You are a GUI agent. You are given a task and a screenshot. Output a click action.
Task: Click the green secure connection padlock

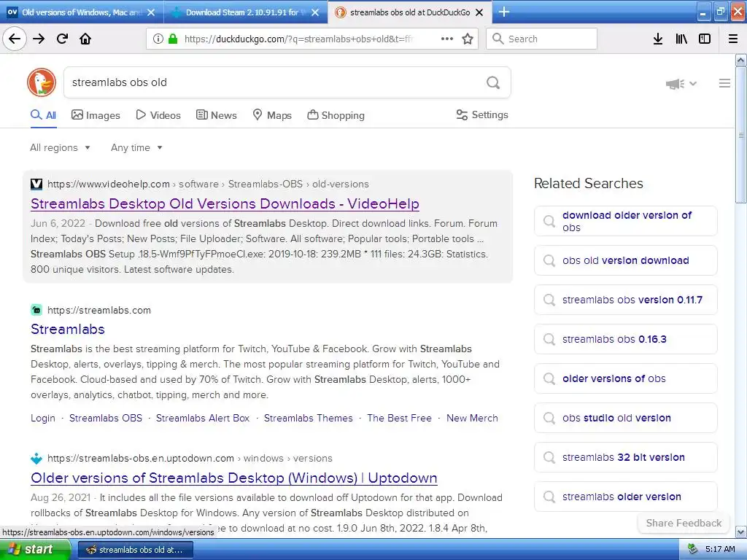(173, 39)
